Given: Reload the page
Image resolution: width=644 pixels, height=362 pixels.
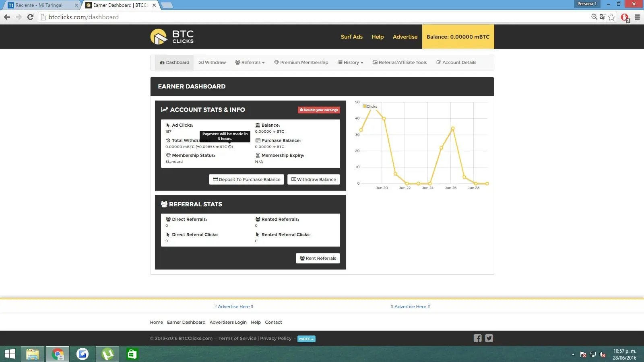Looking at the screenshot, I should point(30,17).
